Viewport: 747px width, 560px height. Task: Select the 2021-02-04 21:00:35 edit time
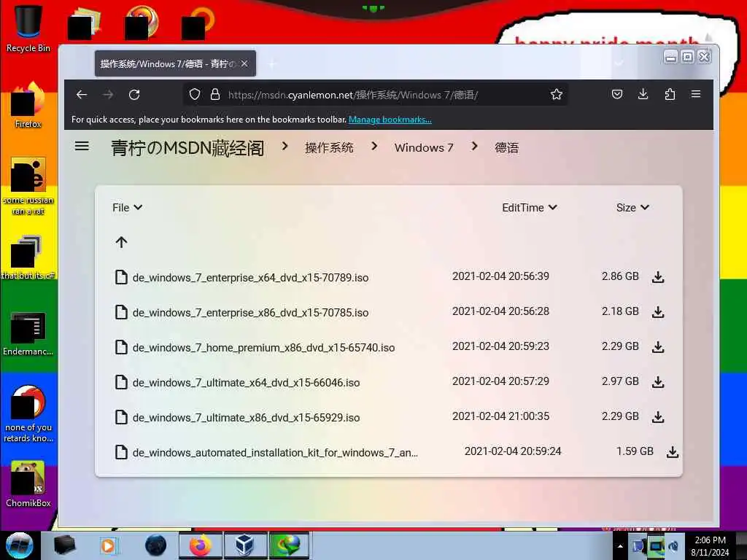pos(500,416)
